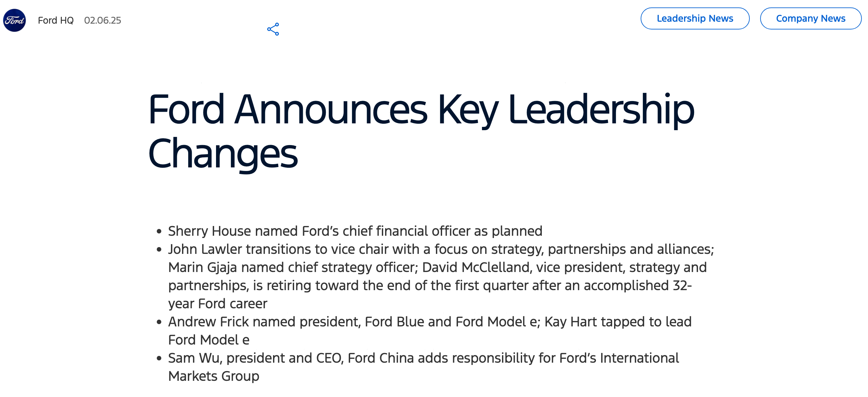Click the name Sherry House

click(209, 231)
